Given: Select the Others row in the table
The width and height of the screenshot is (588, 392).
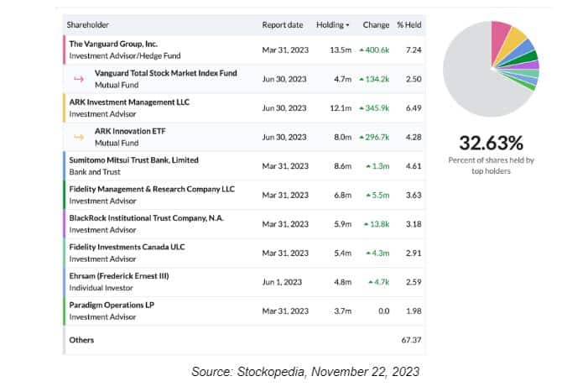Looking at the screenshot, I should pos(81,340).
